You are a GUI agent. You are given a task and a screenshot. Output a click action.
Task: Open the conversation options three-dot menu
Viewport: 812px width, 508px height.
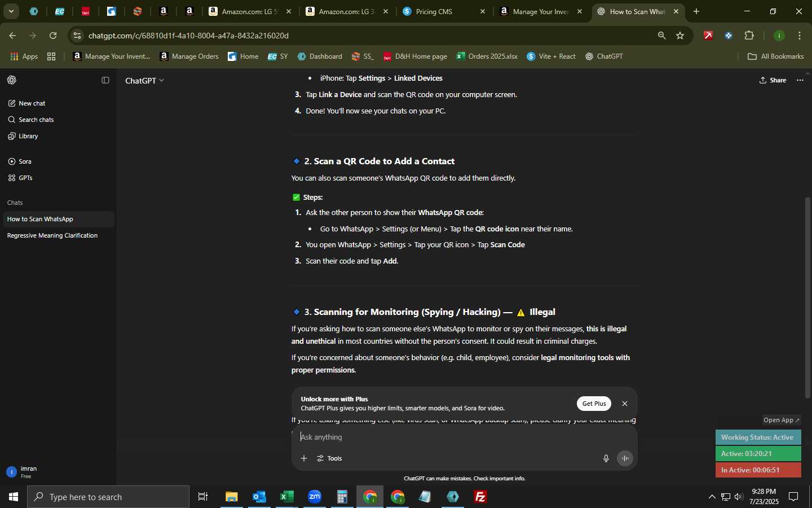(x=800, y=80)
